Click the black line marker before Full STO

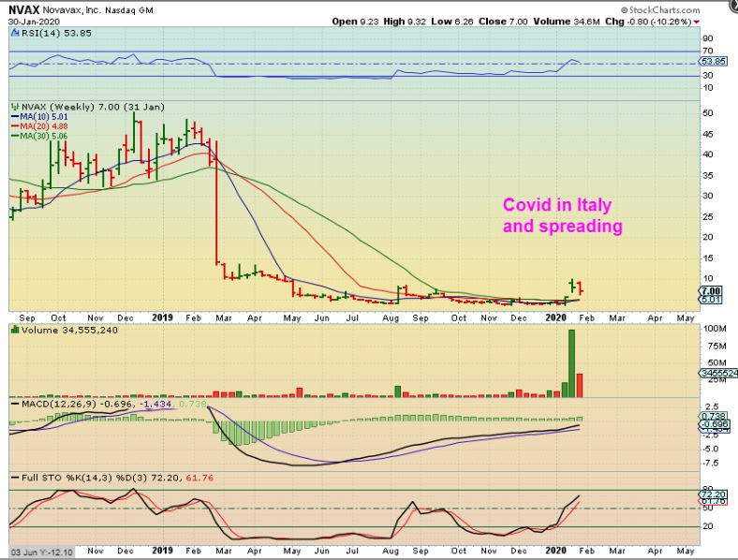coord(15,479)
